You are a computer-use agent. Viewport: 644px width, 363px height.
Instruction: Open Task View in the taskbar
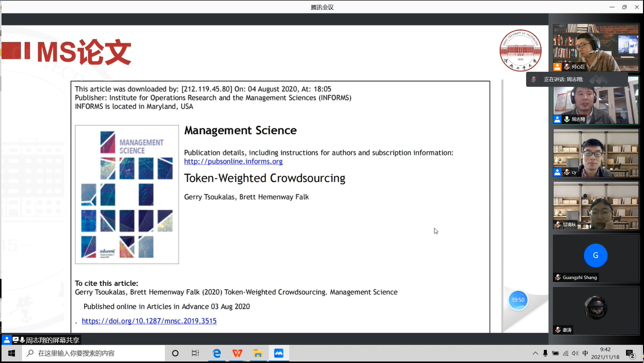(x=195, y=353)
